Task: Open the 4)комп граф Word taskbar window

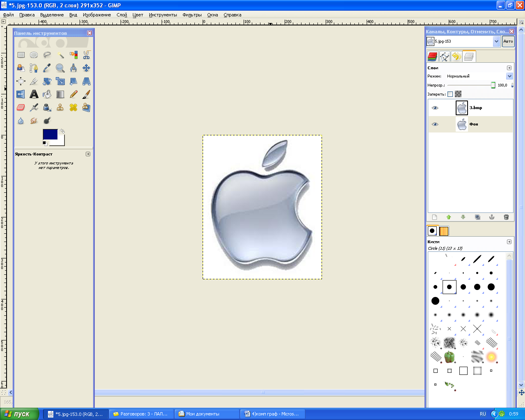Action: coord(272,414)
